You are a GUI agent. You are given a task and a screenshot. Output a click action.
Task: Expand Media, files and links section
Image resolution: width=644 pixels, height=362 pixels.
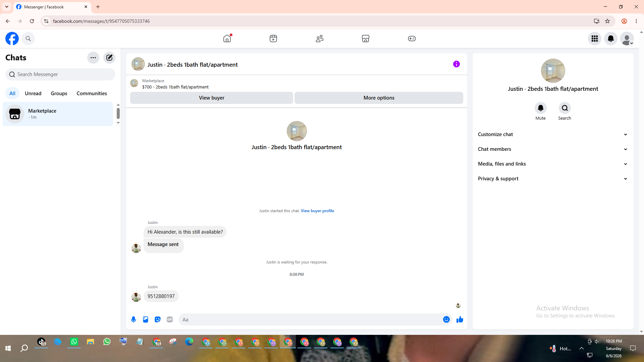tap(553, 164)
